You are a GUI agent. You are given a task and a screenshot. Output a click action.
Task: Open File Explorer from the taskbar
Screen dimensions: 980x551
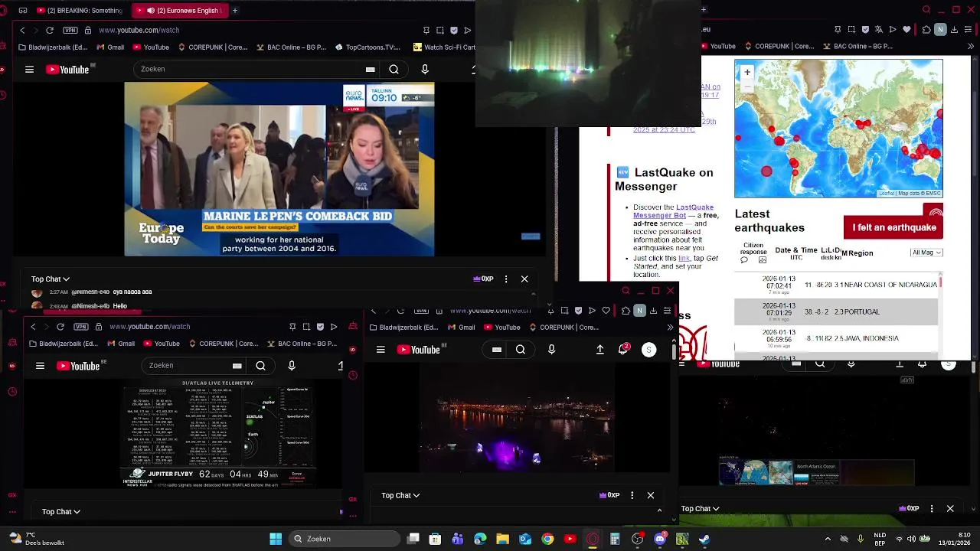tap(502, 539)
